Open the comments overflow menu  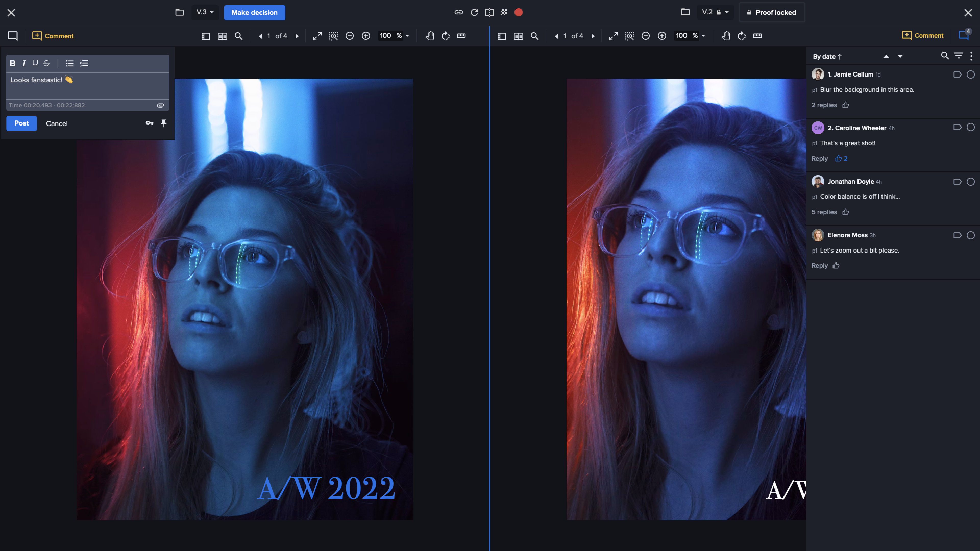(x=971, y=56)
